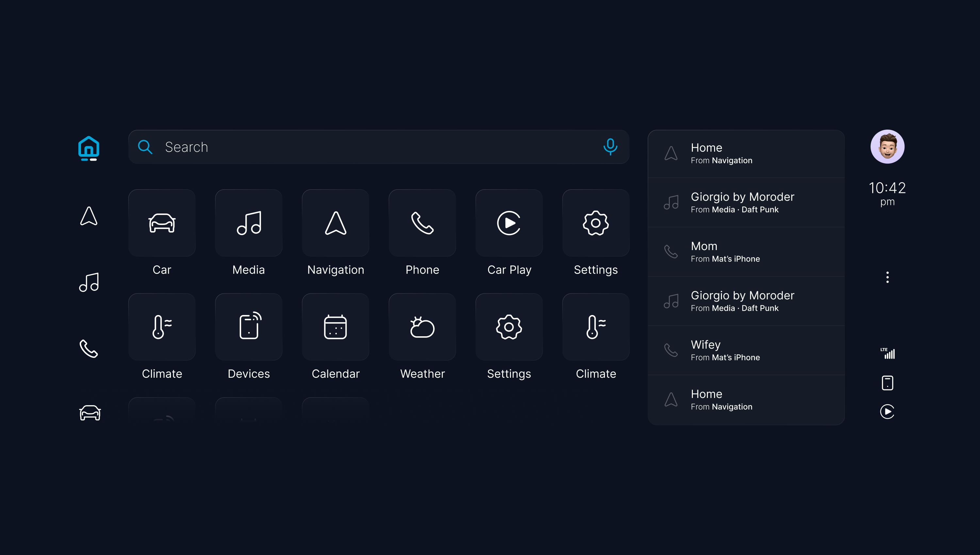
Task: Open the user profile avatar
Action: click(887, 147)
